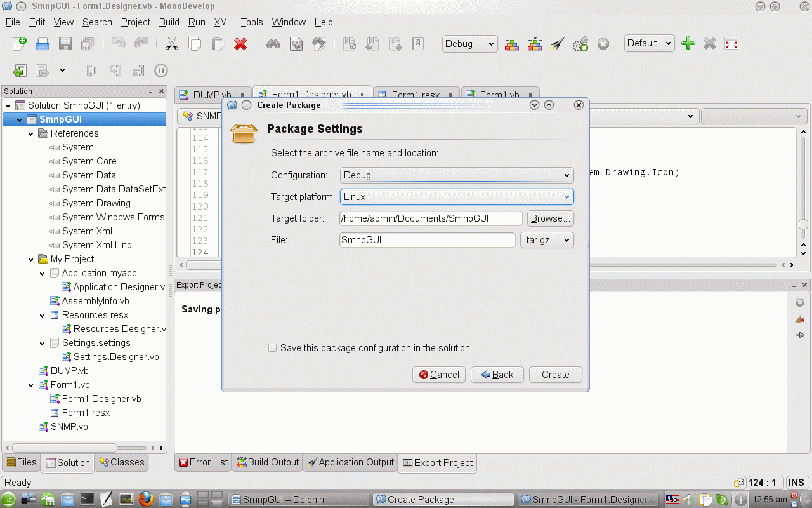Click the Browse... button
812x508 pixels.
click(551, 218)
